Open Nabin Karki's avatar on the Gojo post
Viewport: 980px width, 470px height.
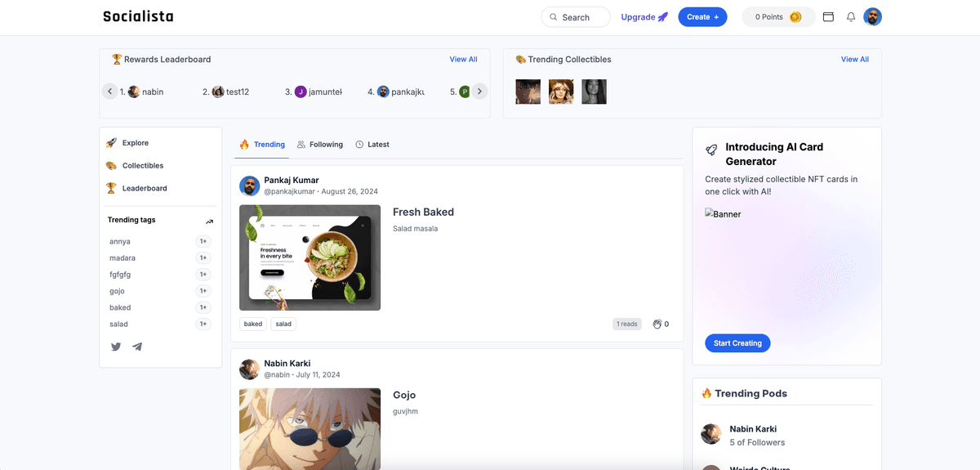pos(249,369)
